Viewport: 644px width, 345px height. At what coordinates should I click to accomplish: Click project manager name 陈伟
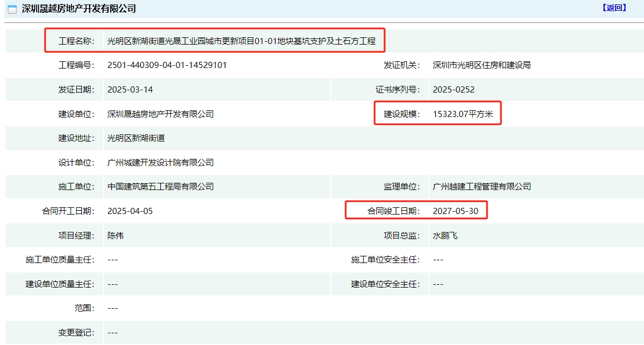coord(115,236)
